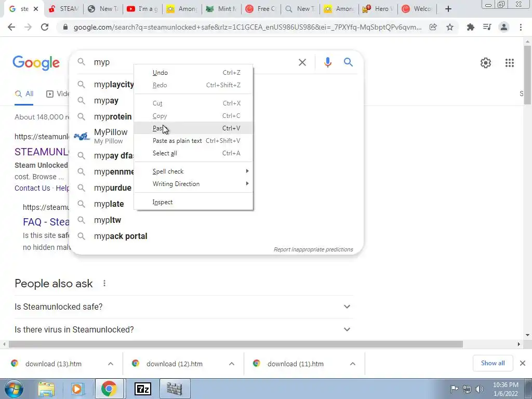Click Show all downloads button
532x399 pixels.
pos(493,363)
